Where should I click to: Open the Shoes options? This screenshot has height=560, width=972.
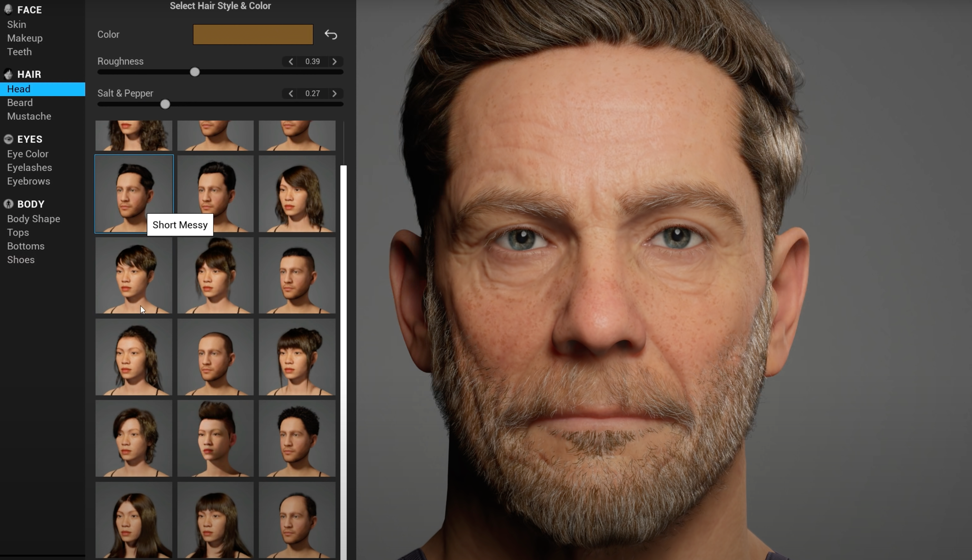click(21, 260)
